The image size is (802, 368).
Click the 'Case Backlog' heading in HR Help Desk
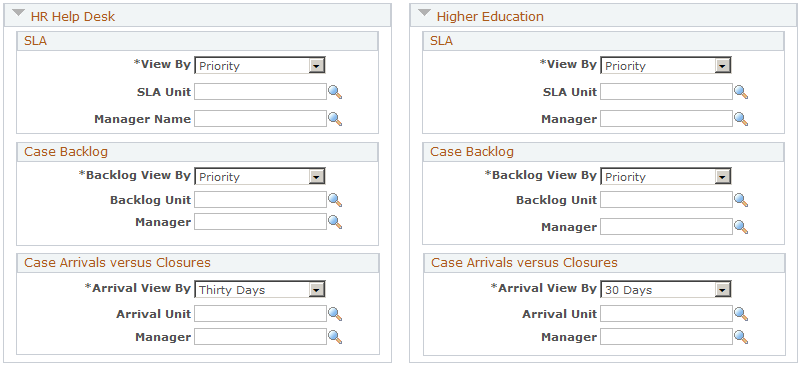66,151
